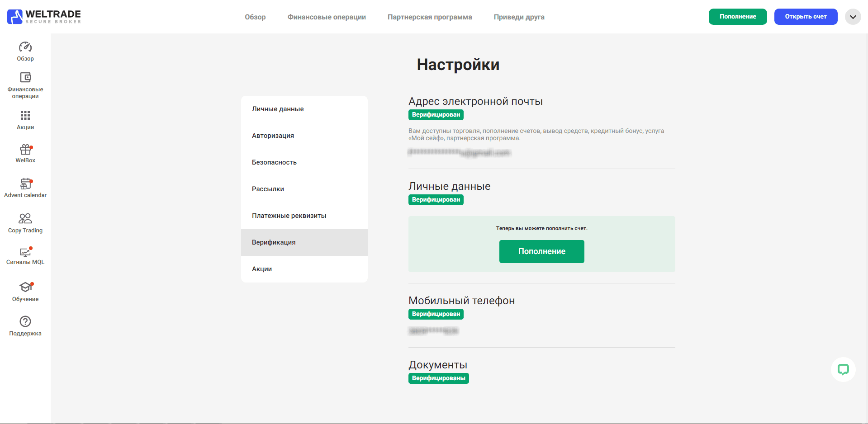This screenshot has height=424, width=868.
Task: Click Верифицированы badge under Документы
Action: (x=439, y=378)
